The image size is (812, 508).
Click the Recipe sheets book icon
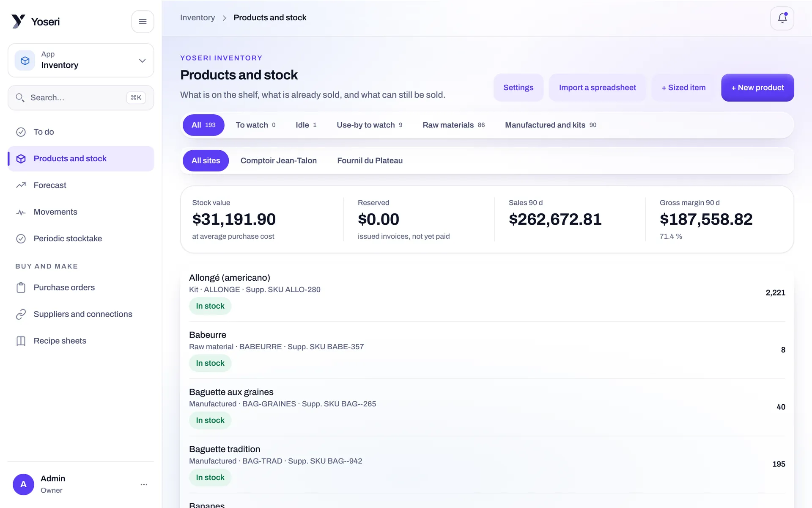coord(21,341)
